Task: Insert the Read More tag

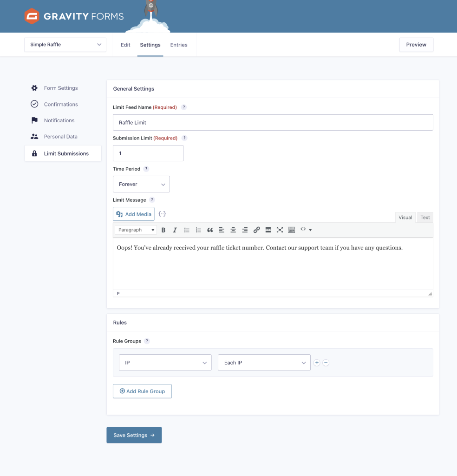Action: coord(268,230)
